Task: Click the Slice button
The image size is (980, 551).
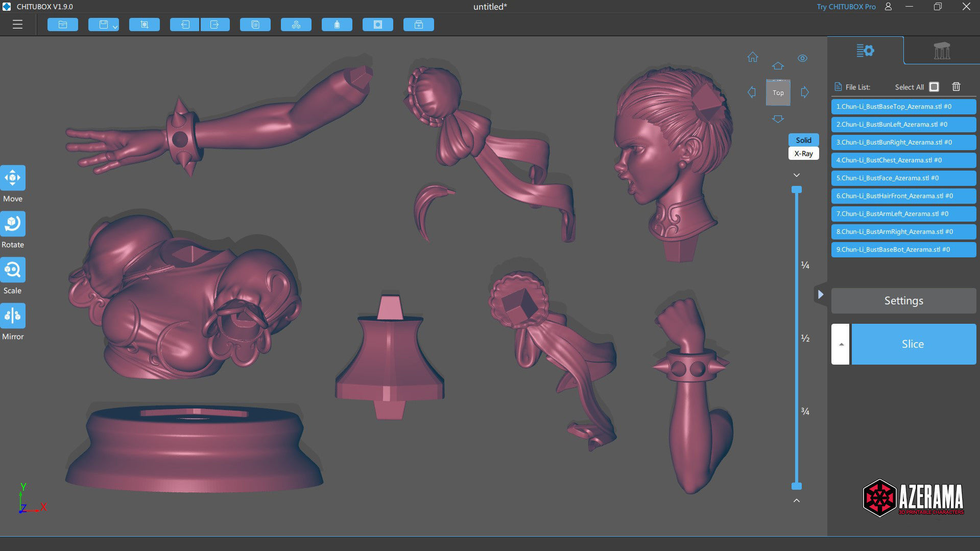Action: point(914,344)
